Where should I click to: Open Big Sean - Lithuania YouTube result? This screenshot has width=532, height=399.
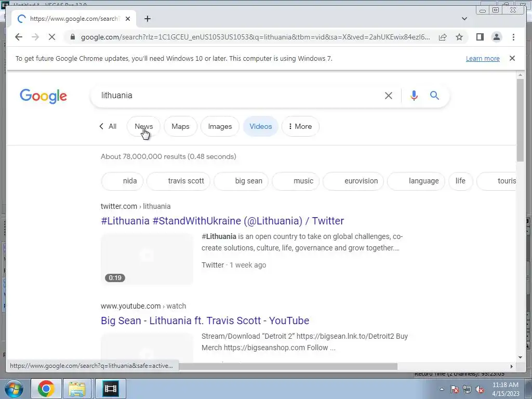click(205, 321)
